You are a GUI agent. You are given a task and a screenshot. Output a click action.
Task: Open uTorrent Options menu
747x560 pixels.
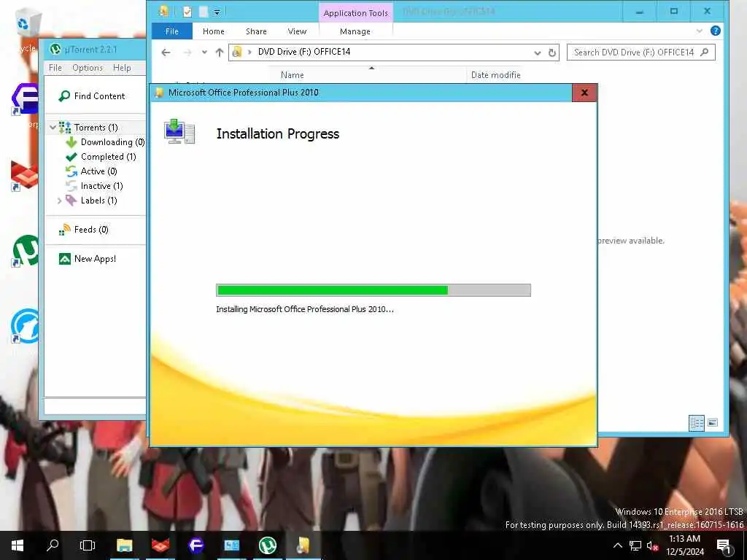[88, 68]
